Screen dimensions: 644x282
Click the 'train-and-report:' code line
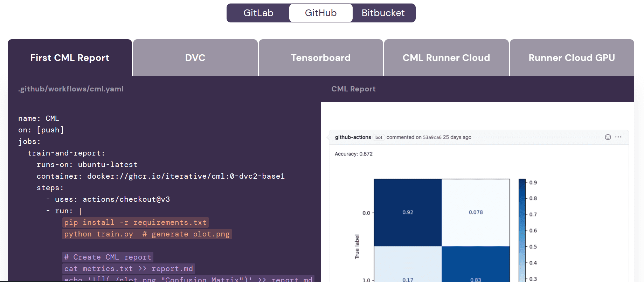66,153
